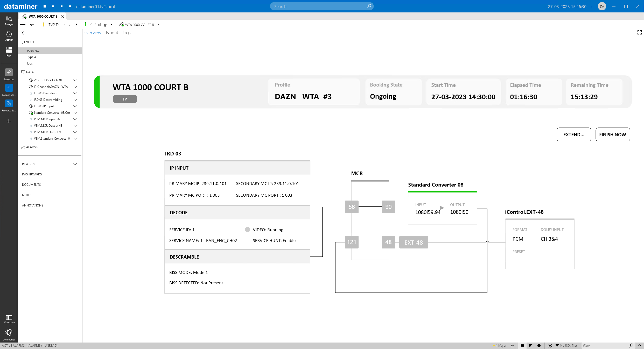The width and height of the screenshot is (644, 349).
Task: Expand IRD 03.IP Input data entry
Action: tap(75, 106)
